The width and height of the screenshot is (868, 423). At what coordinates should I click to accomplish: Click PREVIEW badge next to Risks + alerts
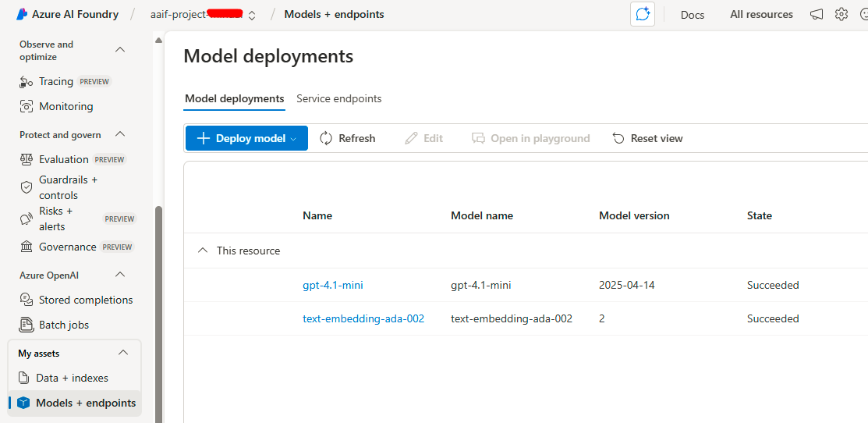click(119, 219)
